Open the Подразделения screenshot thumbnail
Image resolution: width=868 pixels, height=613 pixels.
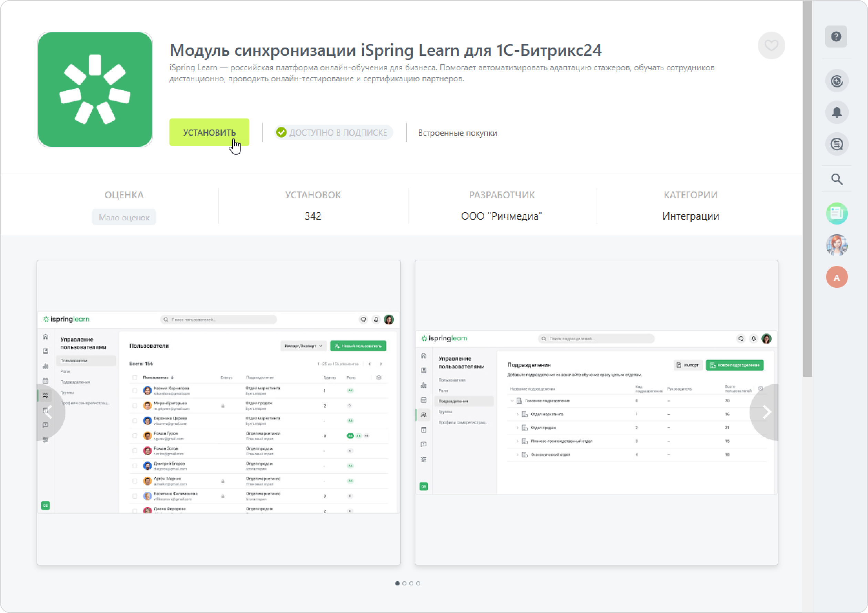click(x=597, y=413)
